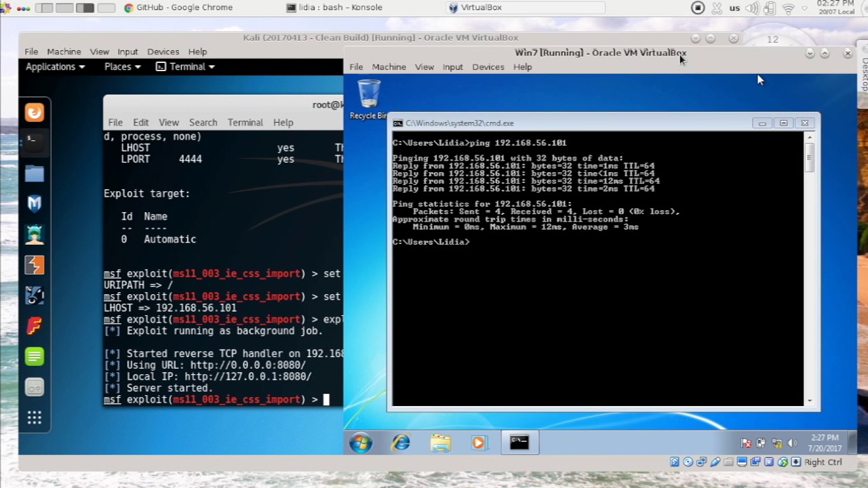Launch Metasploit from Kali dock
The height and width of the screenshot is (488, 868).
pyautogui.click(x=35, y=203)
